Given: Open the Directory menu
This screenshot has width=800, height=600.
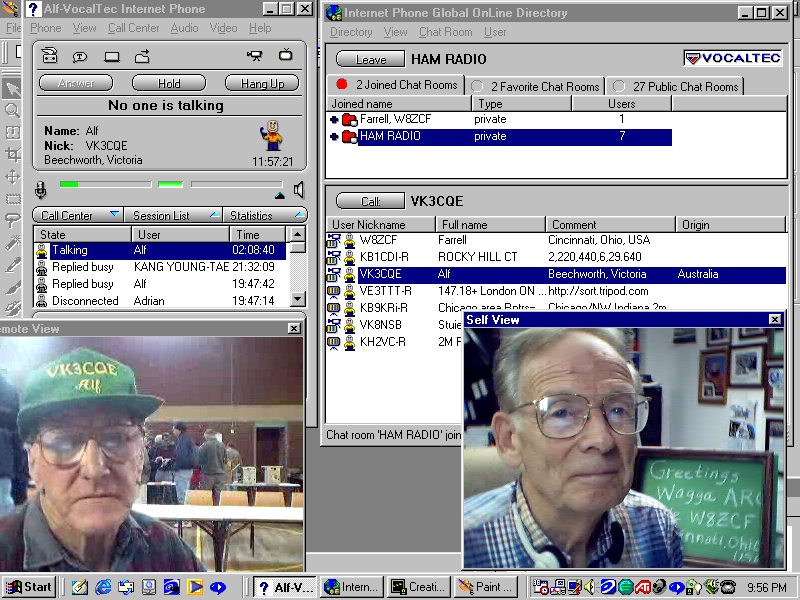Looking at the screenshot, I should 351,32.
